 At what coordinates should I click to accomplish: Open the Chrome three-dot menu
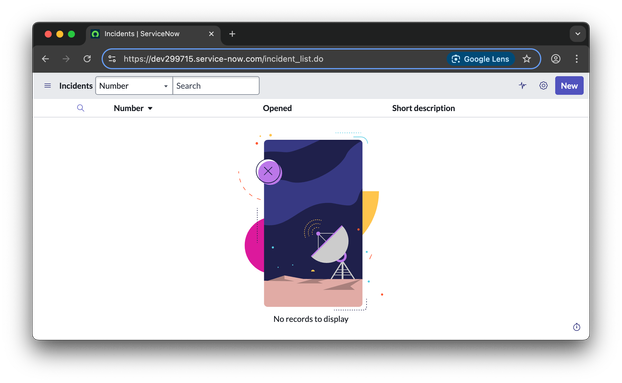(576, 59)
